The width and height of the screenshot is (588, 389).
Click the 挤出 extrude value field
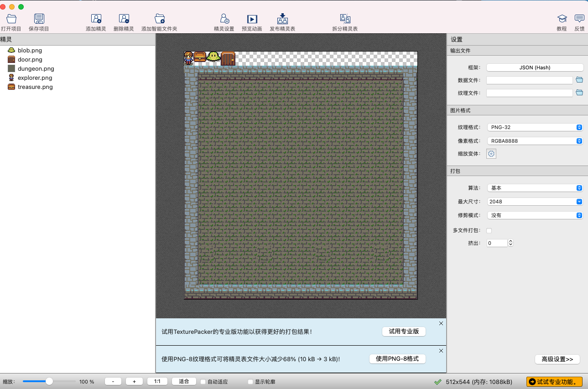point(497,243)
